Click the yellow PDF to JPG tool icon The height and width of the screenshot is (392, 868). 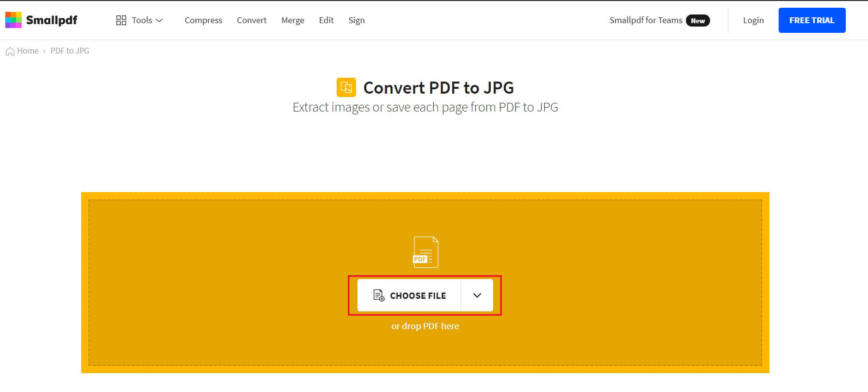coord(346,87)
